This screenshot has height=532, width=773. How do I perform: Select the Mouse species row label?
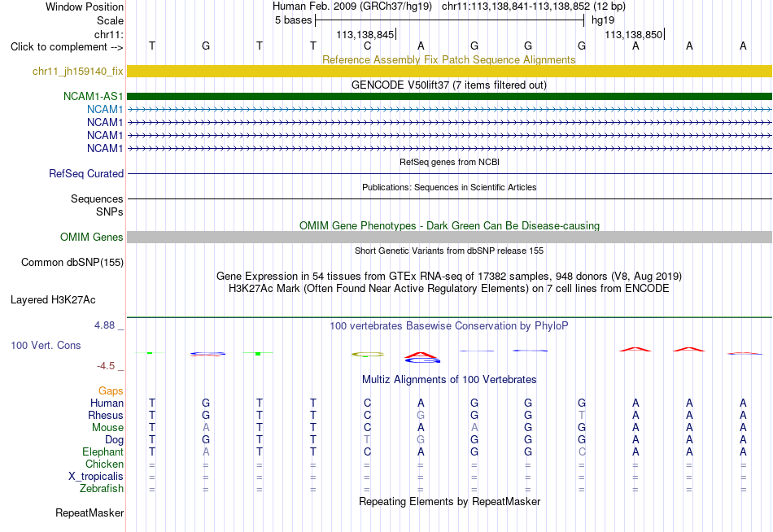tap(107, 428)
